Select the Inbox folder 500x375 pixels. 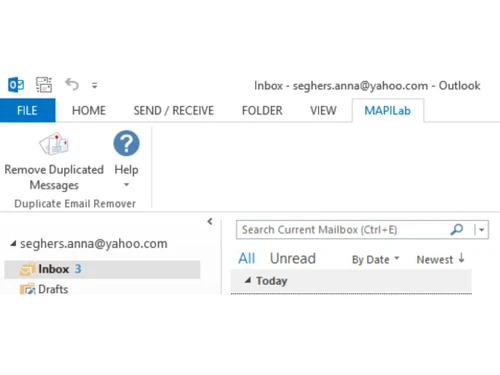pyautogui.click(x=102, y=269)
